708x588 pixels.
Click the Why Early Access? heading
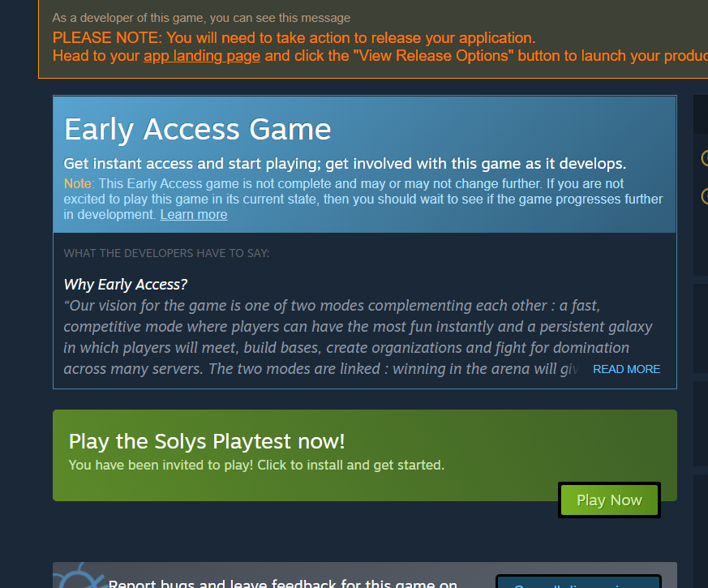pos(126,285)
